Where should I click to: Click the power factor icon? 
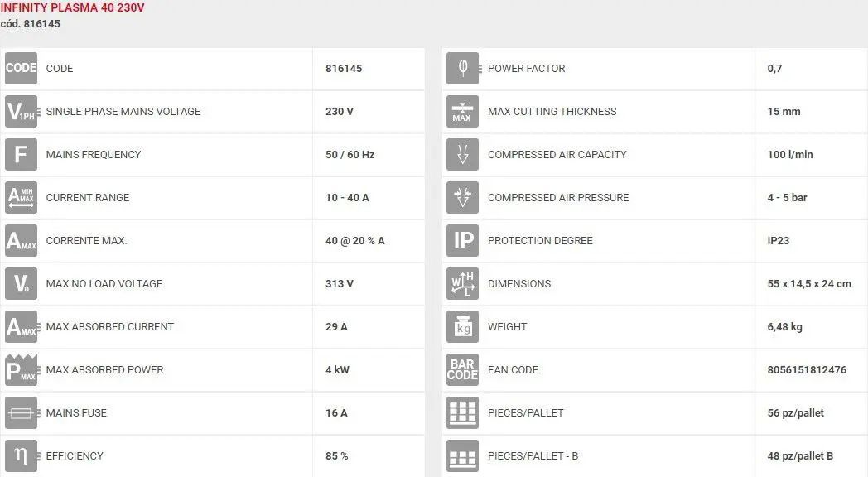[x=463, y=68]
